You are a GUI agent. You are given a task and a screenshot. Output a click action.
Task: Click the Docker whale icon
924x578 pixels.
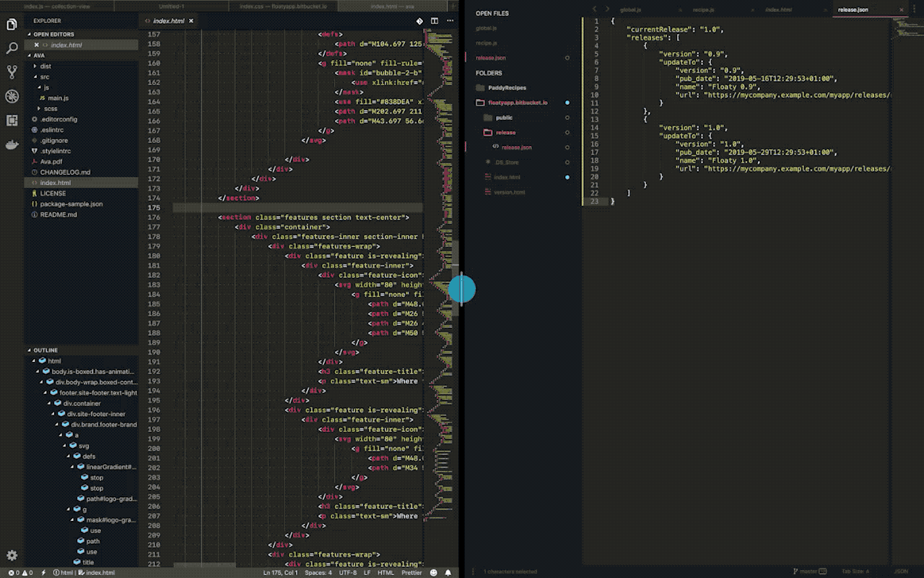[x=12, y=144]
